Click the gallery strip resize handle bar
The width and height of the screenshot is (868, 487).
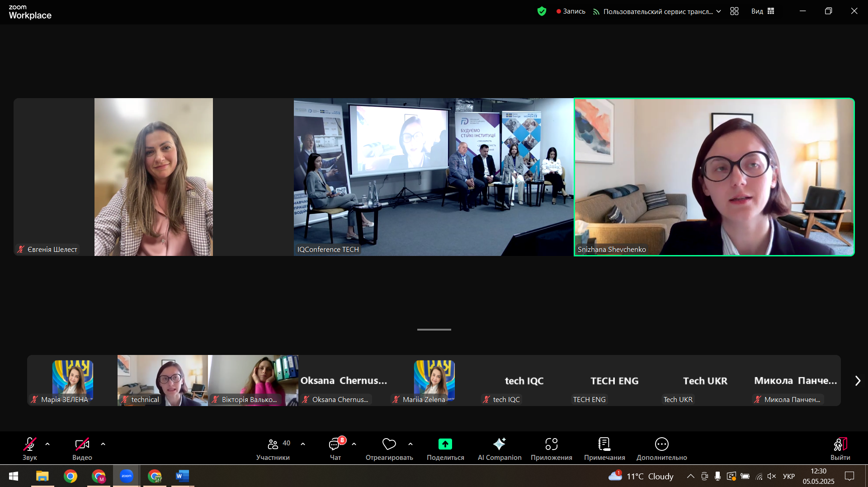(434, 330)
